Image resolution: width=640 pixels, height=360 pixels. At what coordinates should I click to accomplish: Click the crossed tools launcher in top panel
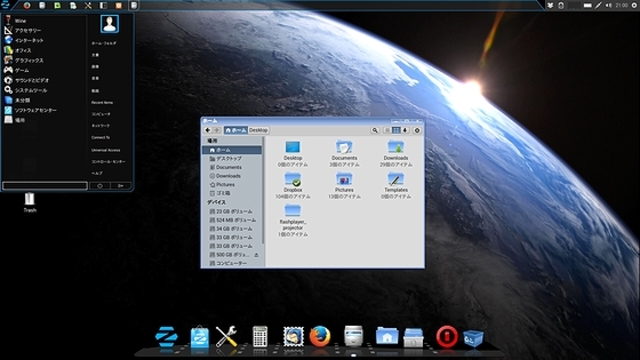pyautogui.click(x=88, y=5)
